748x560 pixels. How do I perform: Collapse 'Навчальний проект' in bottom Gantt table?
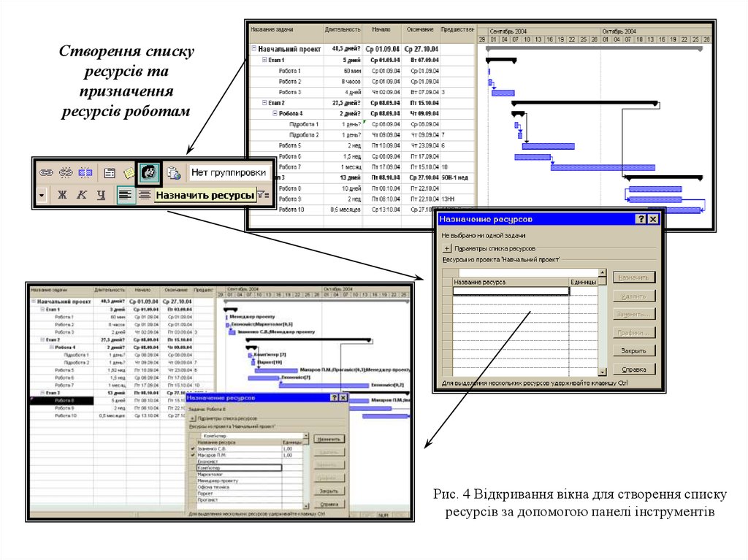point(34,302)
